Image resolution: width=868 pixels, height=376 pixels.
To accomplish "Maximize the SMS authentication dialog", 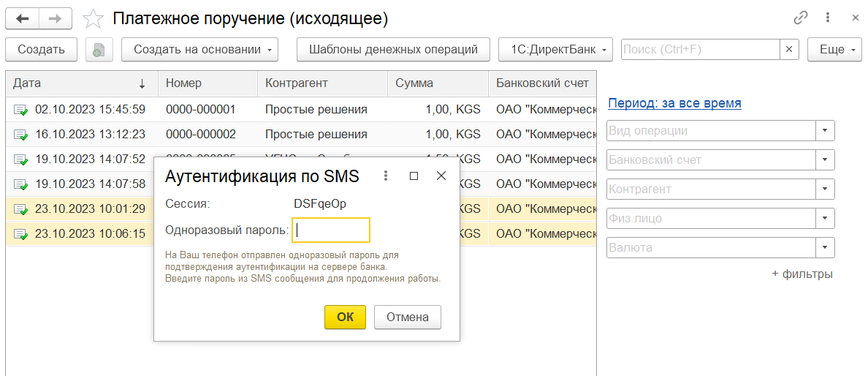I will 414,176.
